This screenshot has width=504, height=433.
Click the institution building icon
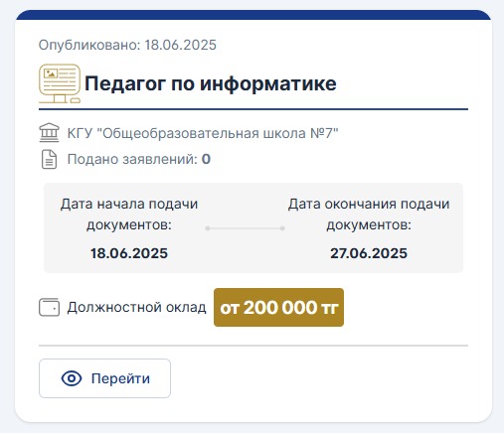click(x=49, y=133)
